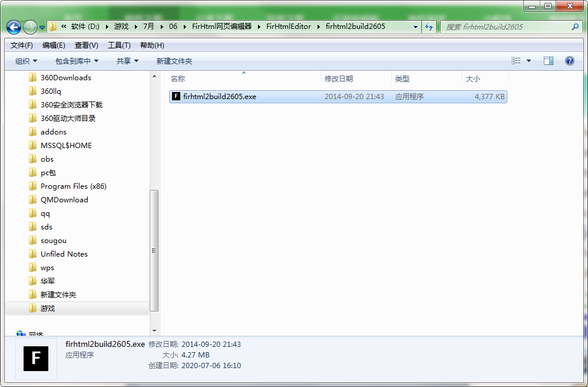The height and width of the screenshot is (387, 588).
Task: Open the Change view options icon
Action: coord(516,60)
